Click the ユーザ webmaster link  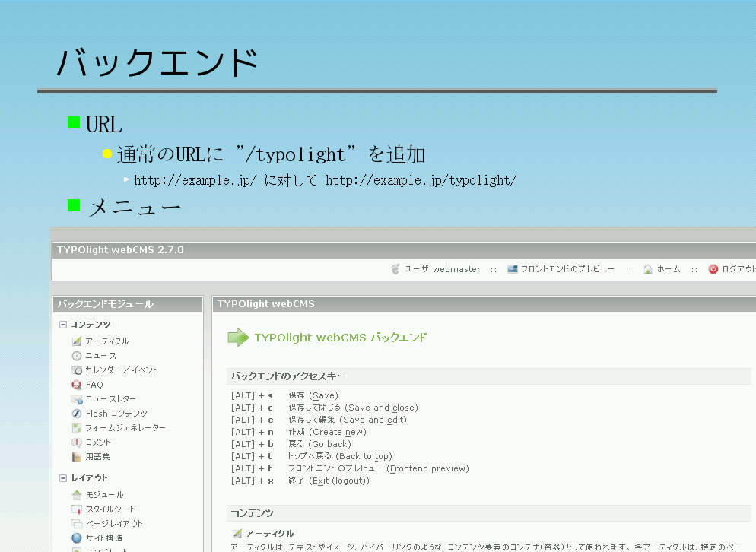(442, 269)
